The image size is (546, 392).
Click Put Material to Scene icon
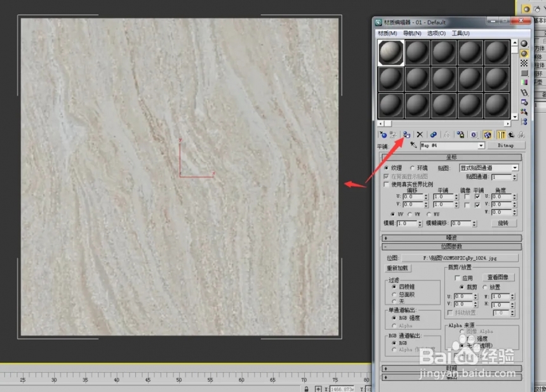(394, 135)
